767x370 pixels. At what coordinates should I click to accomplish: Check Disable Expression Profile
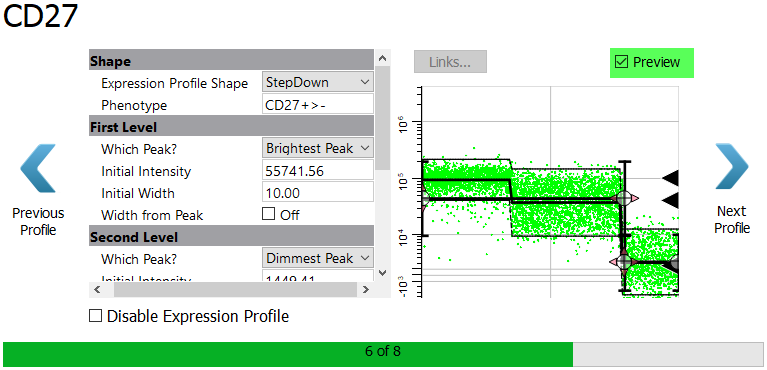95,316
